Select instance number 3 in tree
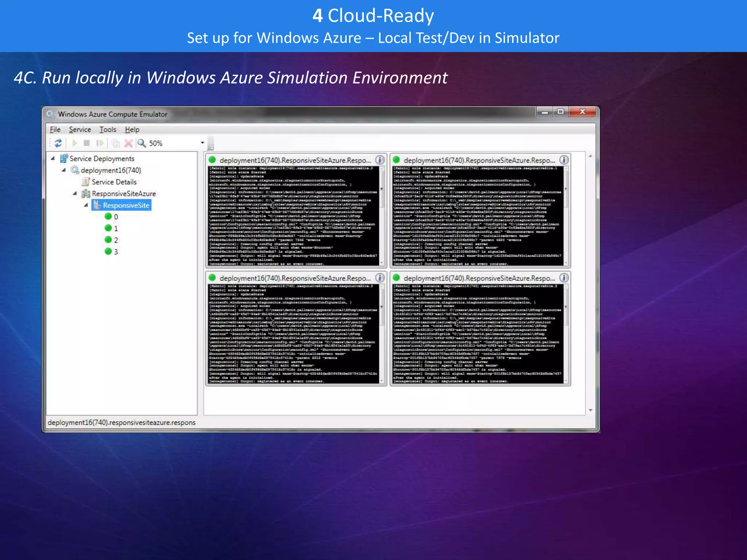The width and height of the screenshot is (747, 560). pos(116,252)
